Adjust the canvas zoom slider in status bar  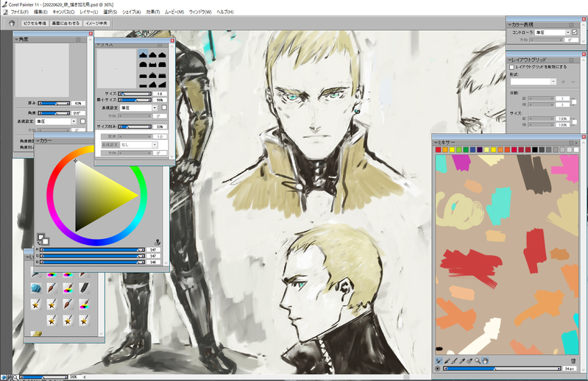[x=44, y=377]
